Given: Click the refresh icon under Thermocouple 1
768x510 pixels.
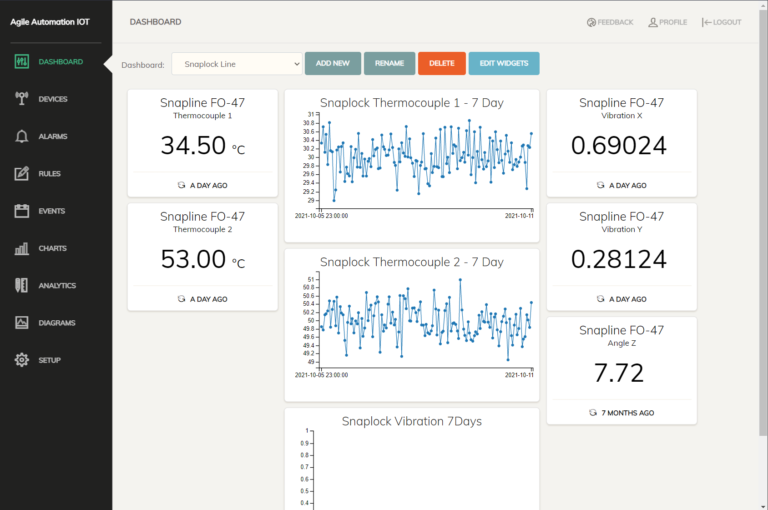Looking at the screenshot, I should tap(181, 185).
